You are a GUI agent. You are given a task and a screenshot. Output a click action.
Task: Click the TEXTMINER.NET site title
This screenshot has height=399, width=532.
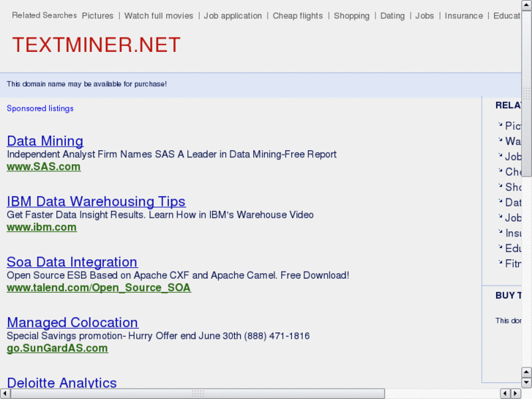coord(97,45)
